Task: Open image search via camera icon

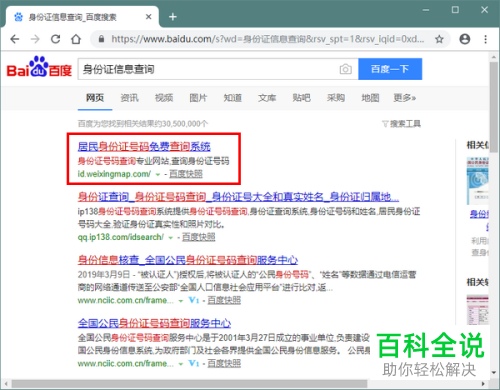Action: 346,69
